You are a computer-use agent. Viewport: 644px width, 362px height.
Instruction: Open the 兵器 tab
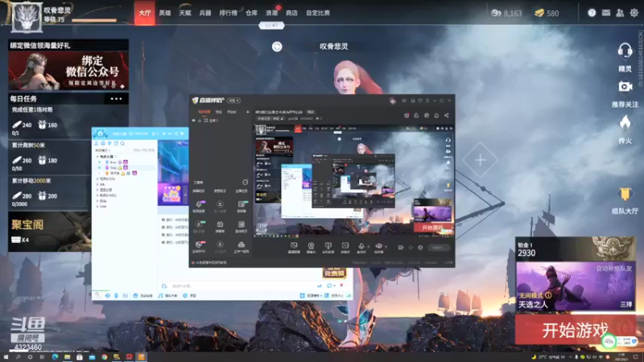coord(205,13)
